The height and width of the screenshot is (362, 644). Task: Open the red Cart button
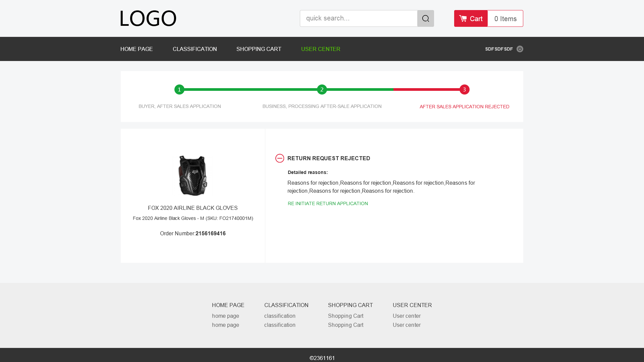pos(471,18)
